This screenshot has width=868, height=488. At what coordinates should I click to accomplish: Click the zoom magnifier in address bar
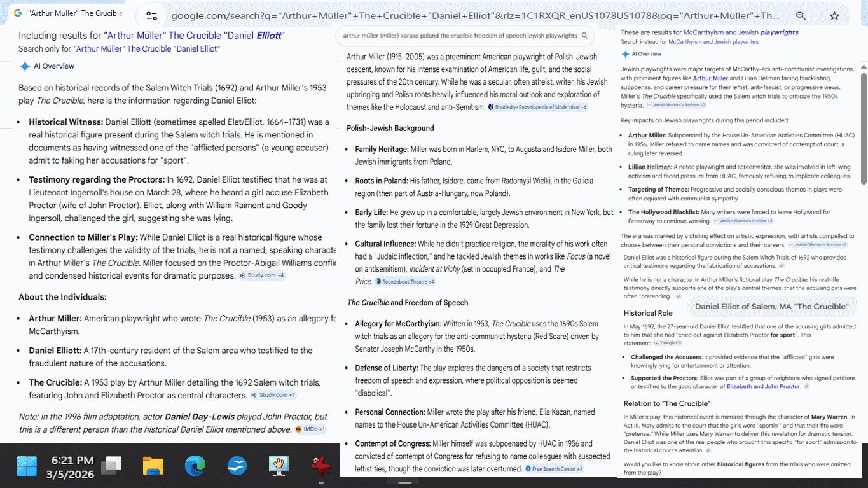click(x=801, y=15)
